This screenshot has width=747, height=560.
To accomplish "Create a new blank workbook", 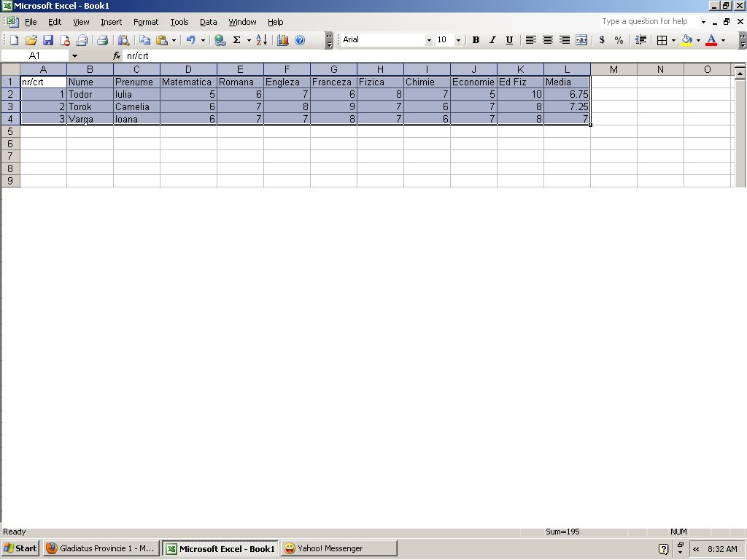I will (14, 40).
